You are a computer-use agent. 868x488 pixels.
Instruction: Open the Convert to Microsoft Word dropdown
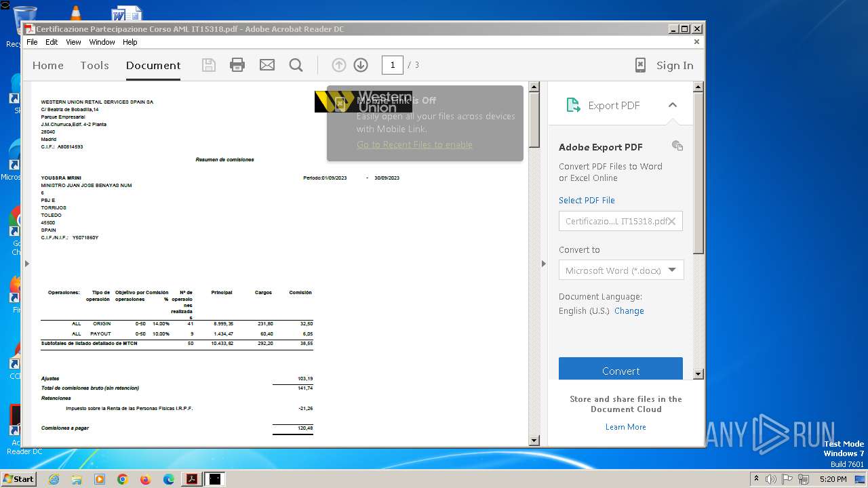coord(621,270)
